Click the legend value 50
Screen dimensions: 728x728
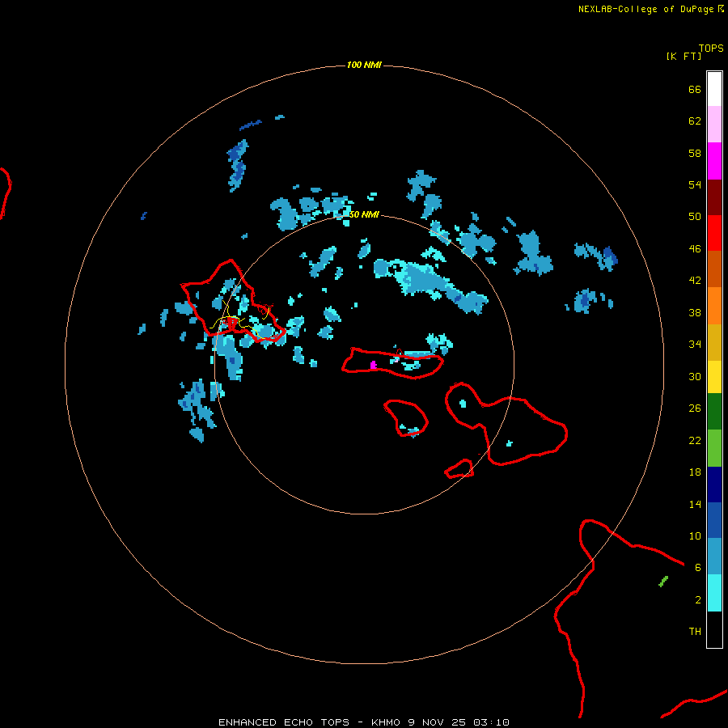click(695, 217)
